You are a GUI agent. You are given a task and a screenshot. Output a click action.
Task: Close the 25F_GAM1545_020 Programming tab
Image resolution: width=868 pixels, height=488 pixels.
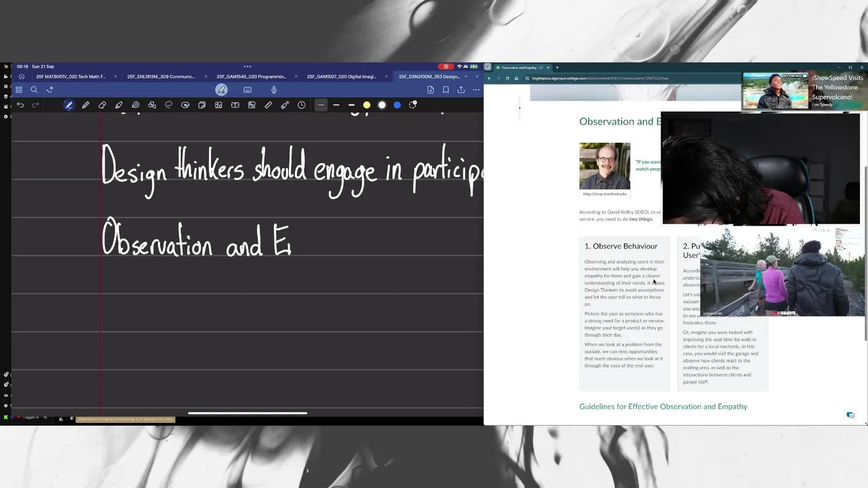point(296,77)
